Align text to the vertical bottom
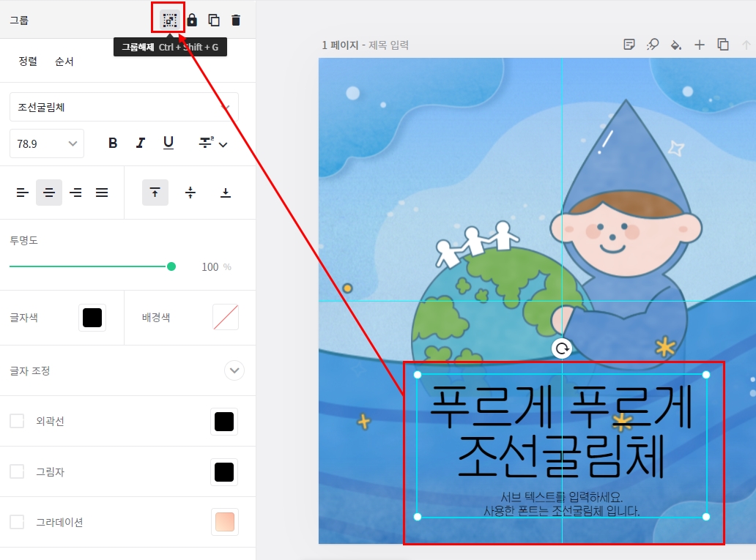This screenshot has height=560, width=756. (x=225, y=192)
